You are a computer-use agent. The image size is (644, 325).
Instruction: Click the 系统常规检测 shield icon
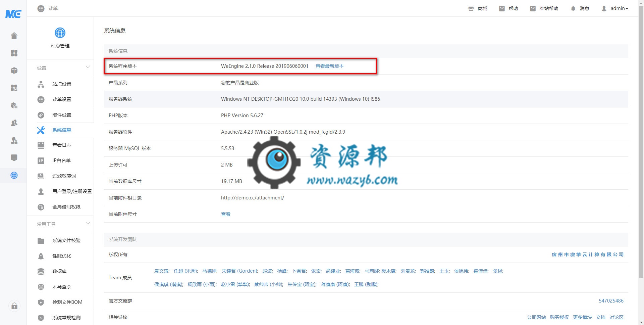(41, 318)
